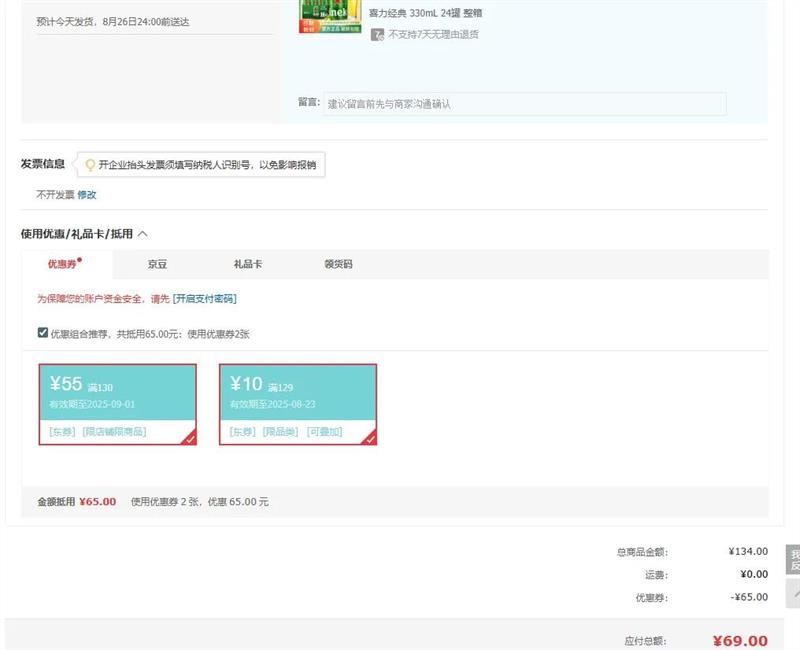This screenshot has height=650, width=800.
Task: Click the 限店铺限商品 tag on ¥55 coupon
Action: [x=114, y=432]
